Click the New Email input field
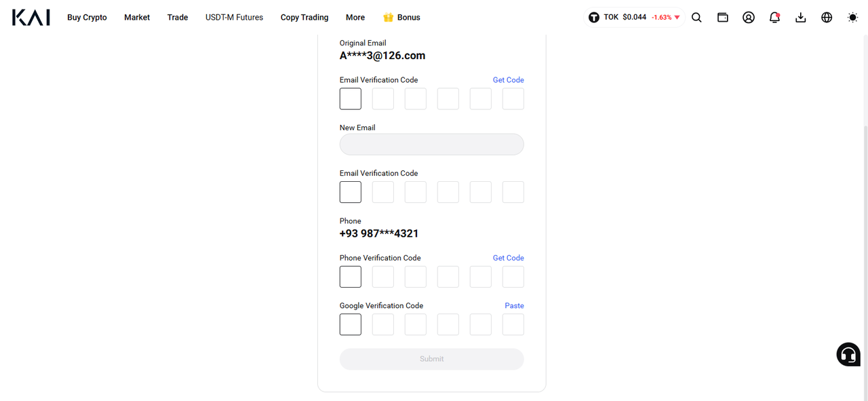The width and height of the screenshot is (868, 401). tap(431, 145)
